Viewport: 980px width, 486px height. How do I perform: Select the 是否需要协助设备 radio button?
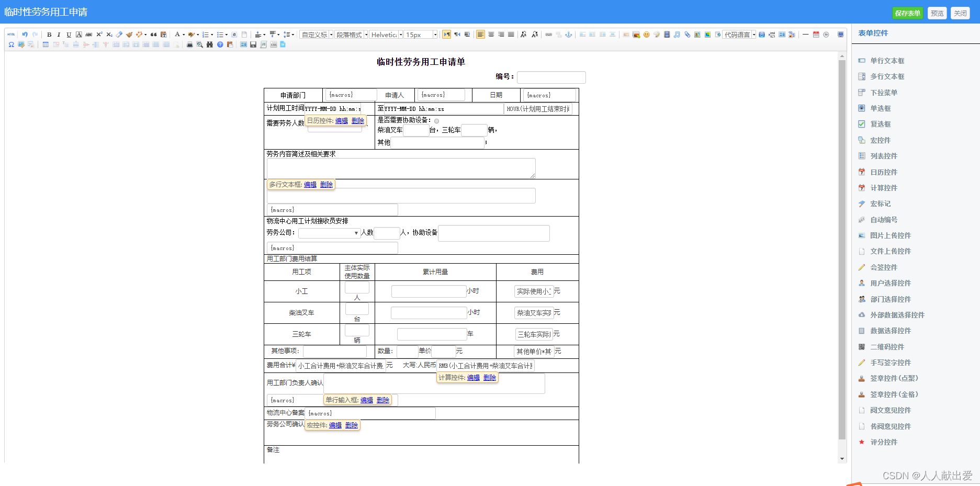point(436,121)
